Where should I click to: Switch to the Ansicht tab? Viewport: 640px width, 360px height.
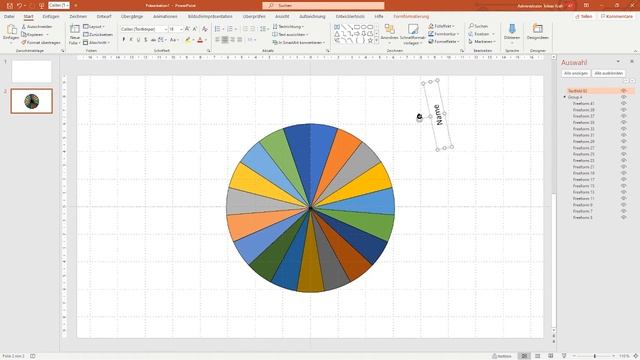282,17
